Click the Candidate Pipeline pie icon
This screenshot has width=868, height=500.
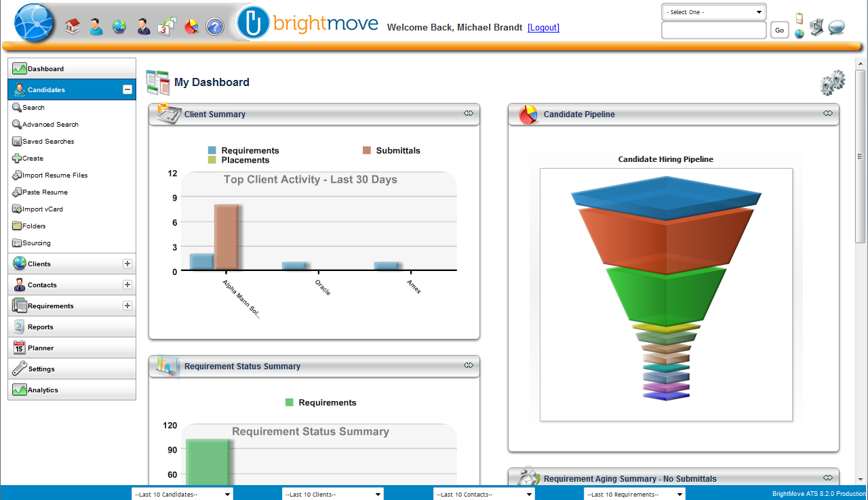click(528, 114)
